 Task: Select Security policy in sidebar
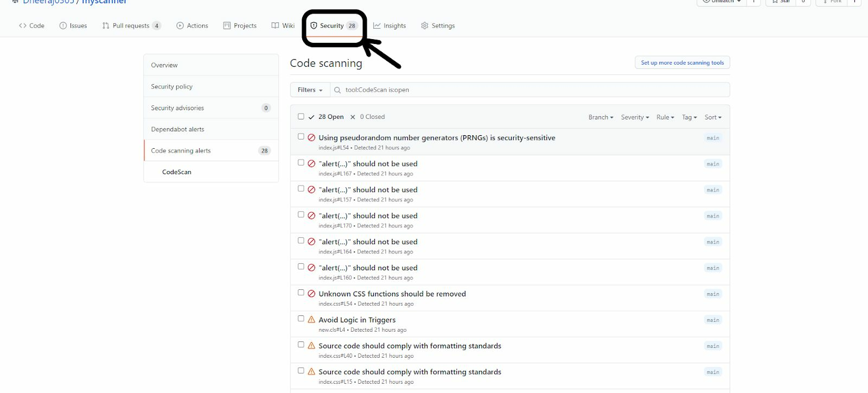pos(171,86)
